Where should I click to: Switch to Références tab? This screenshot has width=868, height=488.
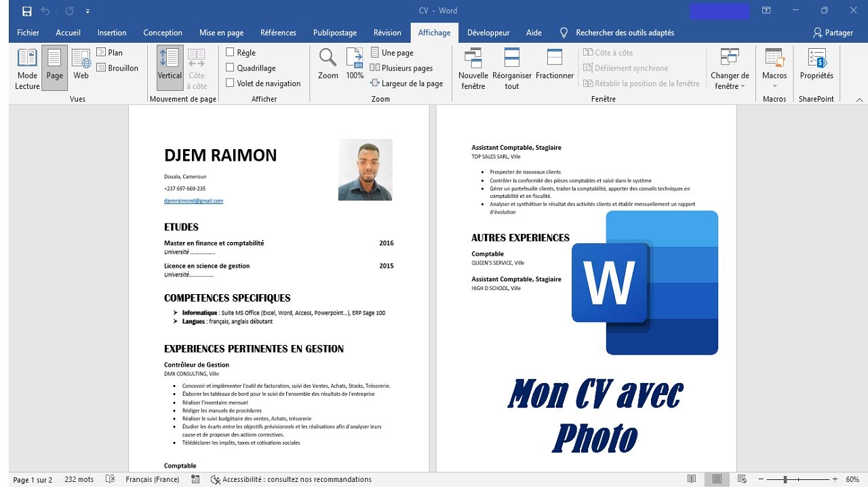coord(279,33)
